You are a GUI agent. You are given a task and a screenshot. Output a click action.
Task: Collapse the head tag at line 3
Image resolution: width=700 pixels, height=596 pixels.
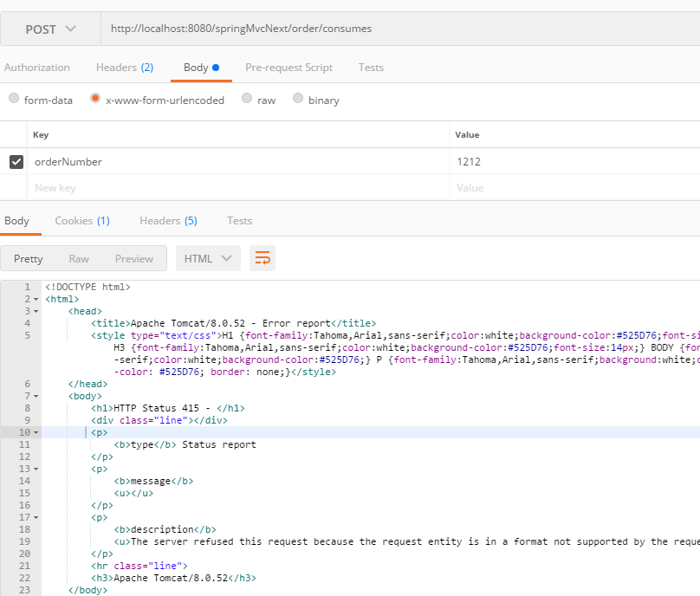[x=36, y=311]
